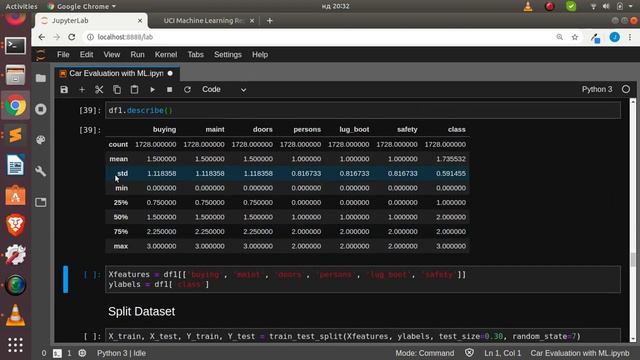Click the train_test_split code cell
Image resolution: width=640 pixels, height=360 pixels.
(x=363, y=336)
